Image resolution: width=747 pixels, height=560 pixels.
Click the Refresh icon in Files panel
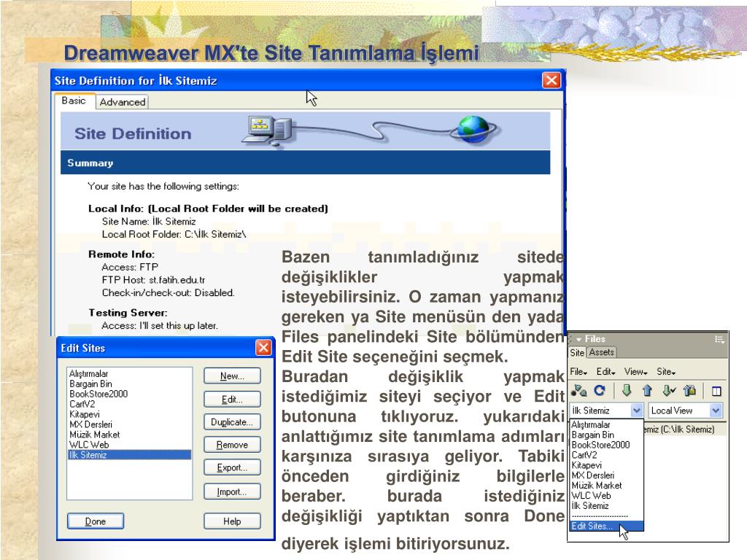pos(600,391)
